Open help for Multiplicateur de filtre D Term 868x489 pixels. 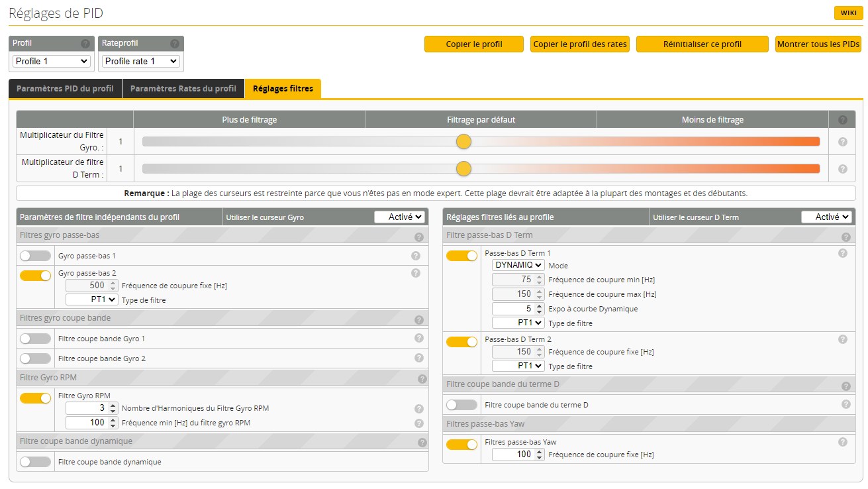pyautogui.click(x=842, y=169)
